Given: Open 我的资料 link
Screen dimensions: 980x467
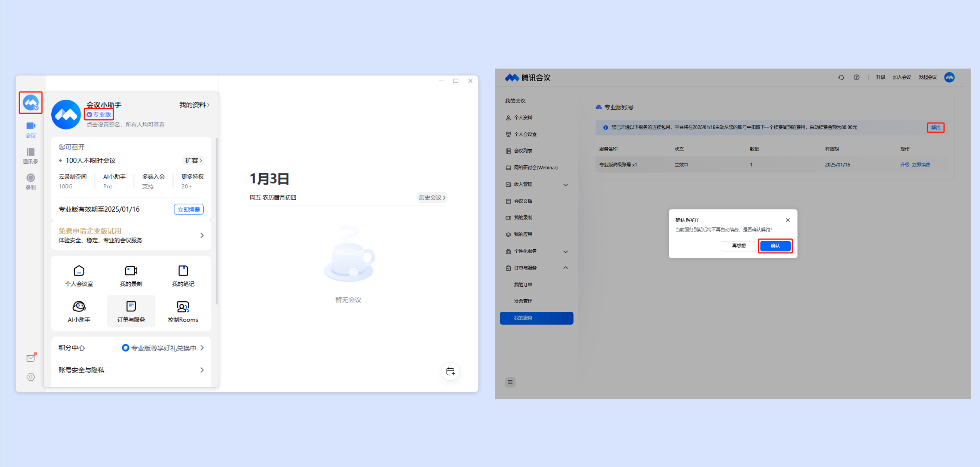Looking at the screenshot, I should 195,105.
